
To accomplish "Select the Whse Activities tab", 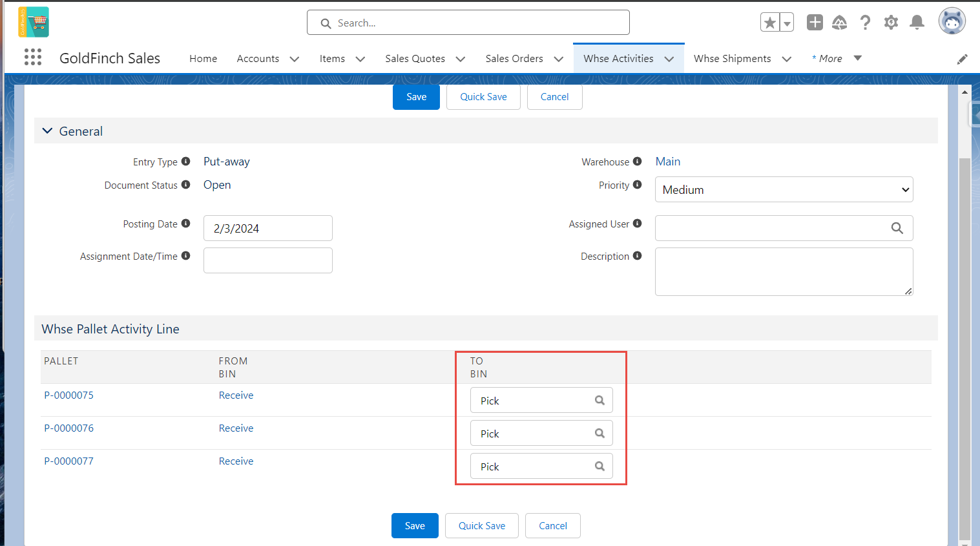I will tap(618, 58).
